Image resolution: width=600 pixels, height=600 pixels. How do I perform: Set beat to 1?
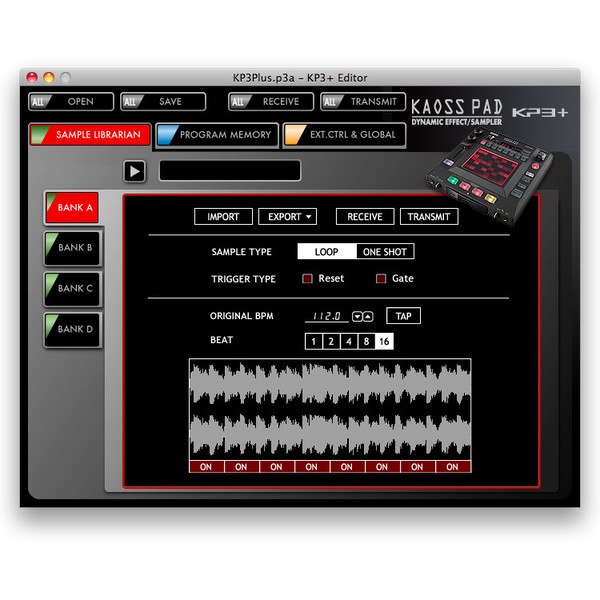(314, 341)
